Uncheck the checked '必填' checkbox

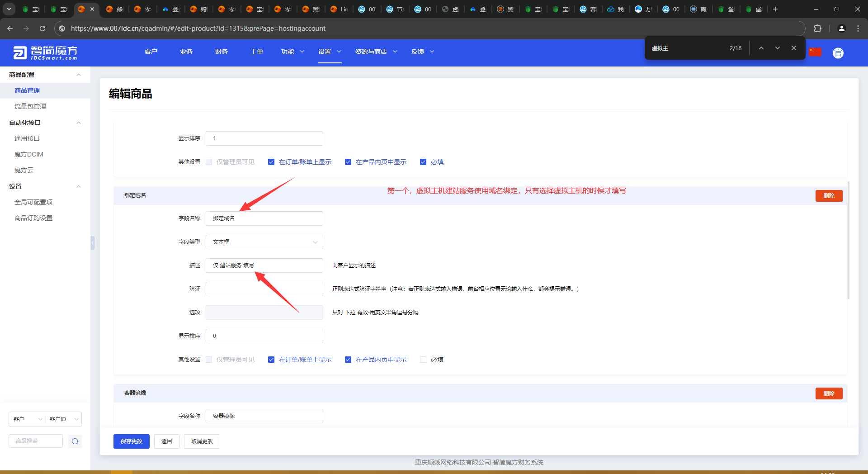(423, 162)
